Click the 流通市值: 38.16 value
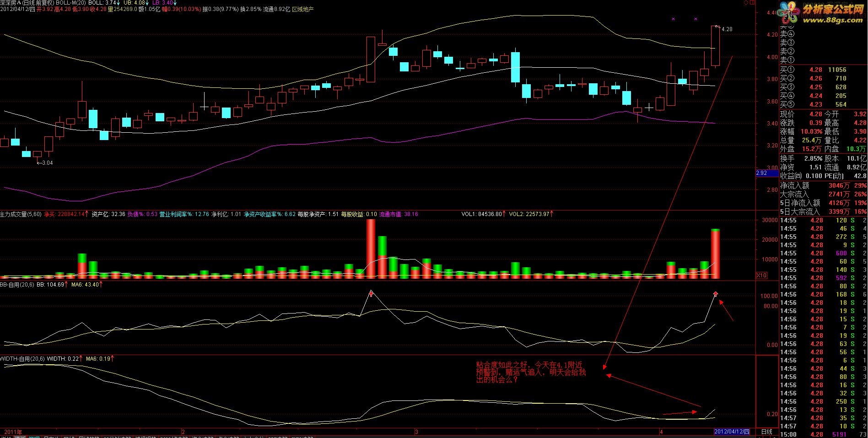Screen dimensions: 868x438 pyautogui.click(x=399, y=214)
